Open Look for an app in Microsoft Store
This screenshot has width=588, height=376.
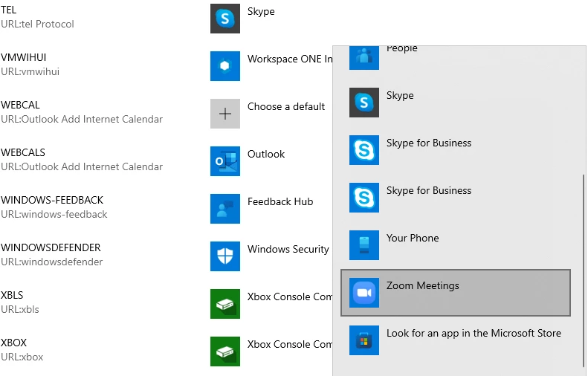tap(456, 340)
